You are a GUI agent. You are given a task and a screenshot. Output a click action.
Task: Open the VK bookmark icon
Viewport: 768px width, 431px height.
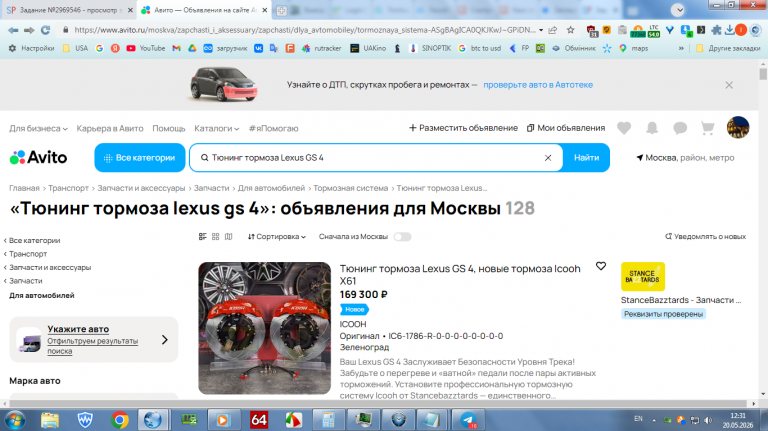pyautogui.click(x=258, y=48)
